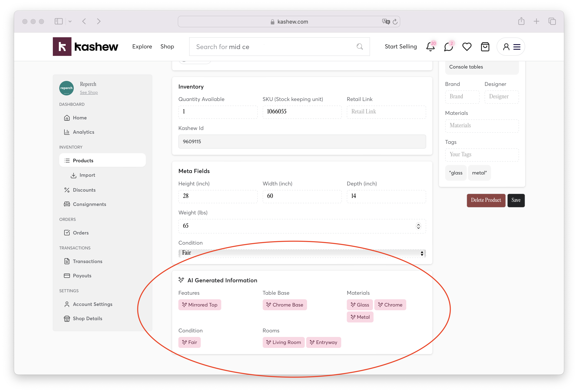Click the search magnifier icon
The width and height of the screenshot is (578, 392).
click(360, 47)
